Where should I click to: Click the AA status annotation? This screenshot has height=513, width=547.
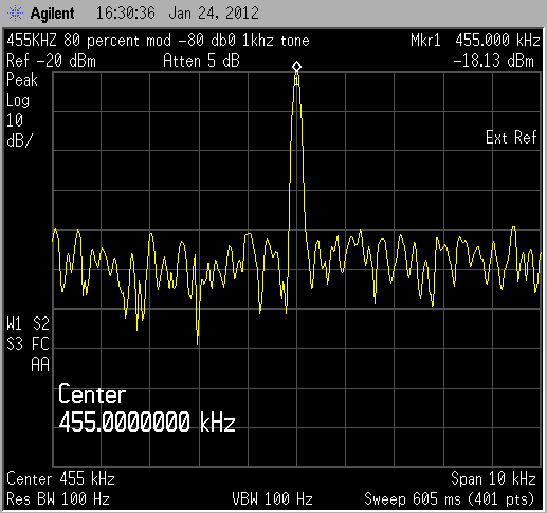[x=40, y=365]
